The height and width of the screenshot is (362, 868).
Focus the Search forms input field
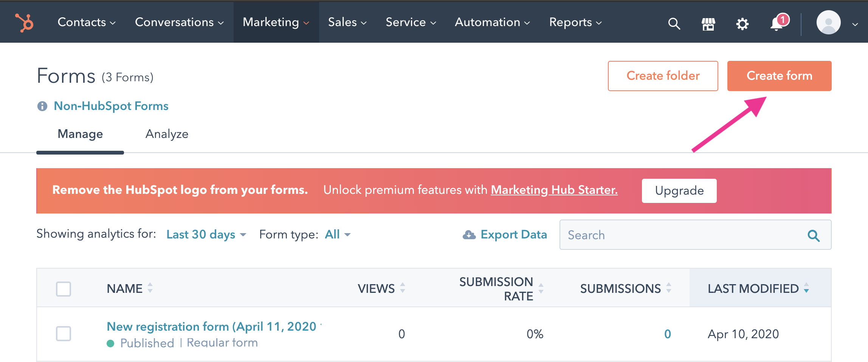pos(695,235)
